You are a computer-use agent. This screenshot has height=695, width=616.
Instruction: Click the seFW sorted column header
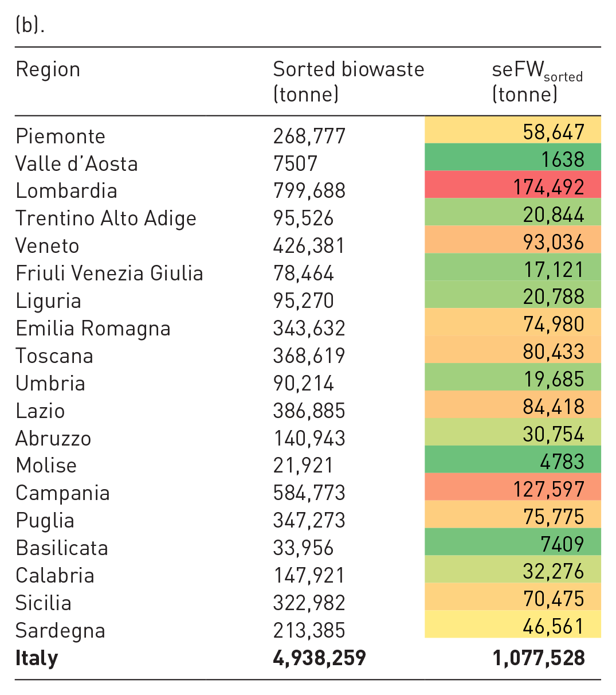[x=537, y=81]
